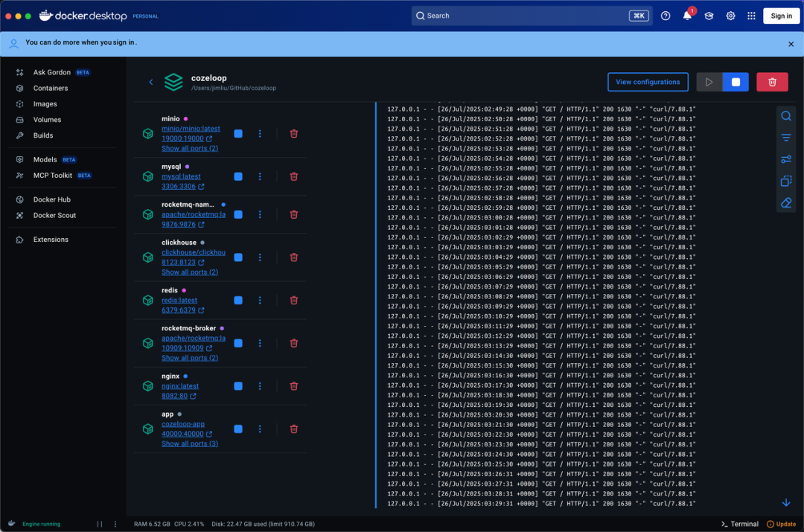This screenshot has width=804, height=532.
Task: Click View configurations button
Action: point(648,82)
